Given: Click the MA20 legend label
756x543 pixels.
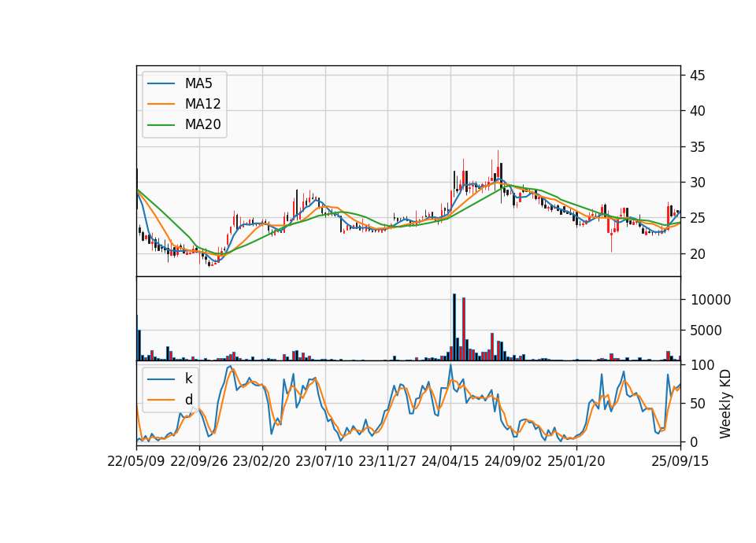Looking at the screenshot, I should pyautogui.click(x=202, y=125).
